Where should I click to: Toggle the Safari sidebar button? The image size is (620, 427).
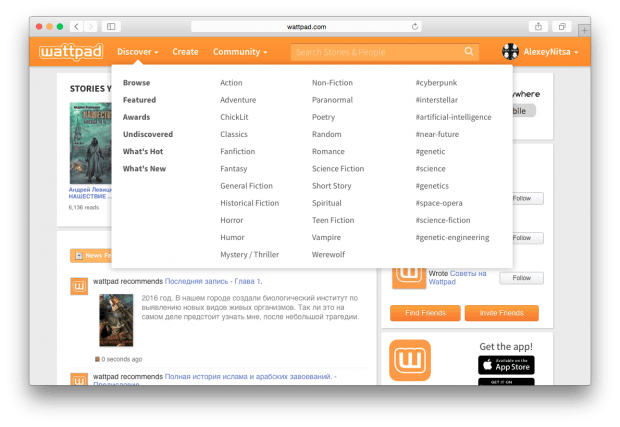point(110,26)
